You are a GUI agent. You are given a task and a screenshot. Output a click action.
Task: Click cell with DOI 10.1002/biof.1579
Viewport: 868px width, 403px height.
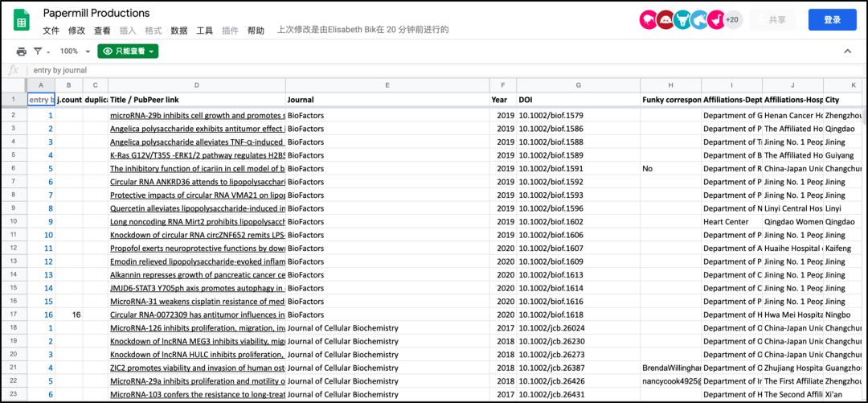point(579,116)
